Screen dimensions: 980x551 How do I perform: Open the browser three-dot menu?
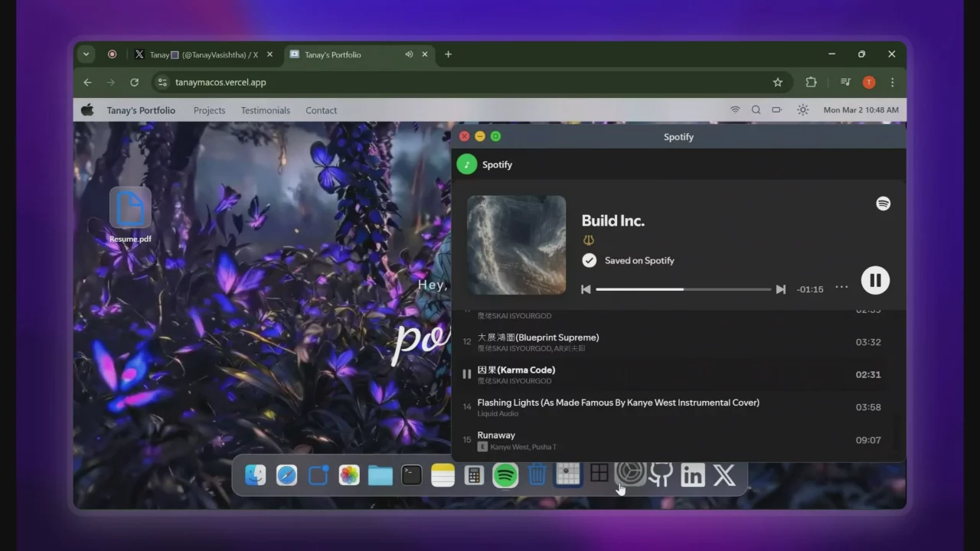[x=893, y=82]
